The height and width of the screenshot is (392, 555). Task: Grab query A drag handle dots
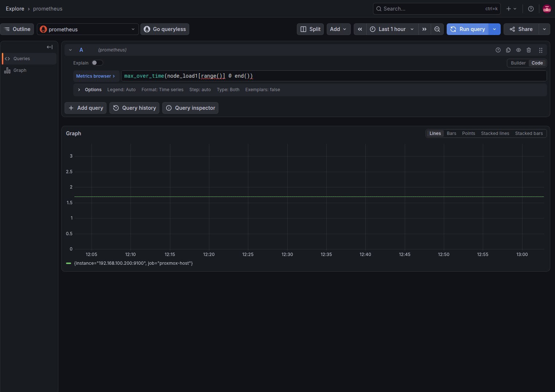coord(541,50)
